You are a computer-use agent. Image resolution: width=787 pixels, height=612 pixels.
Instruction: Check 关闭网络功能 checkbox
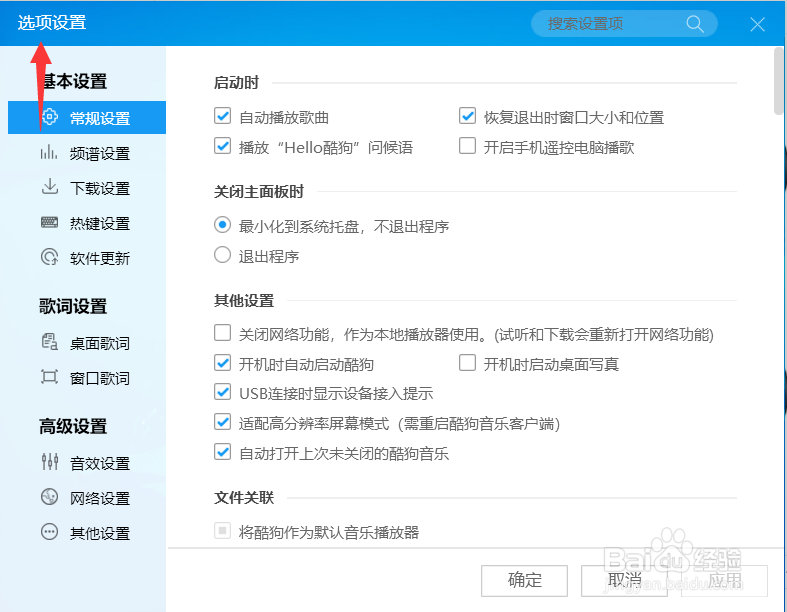[x=222, y=333]
